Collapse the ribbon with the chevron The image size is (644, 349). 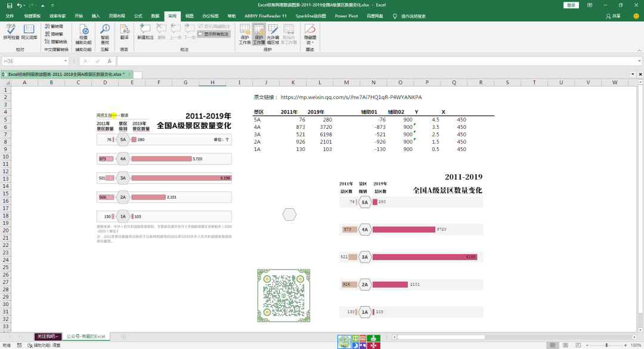(x=639, y=50)
